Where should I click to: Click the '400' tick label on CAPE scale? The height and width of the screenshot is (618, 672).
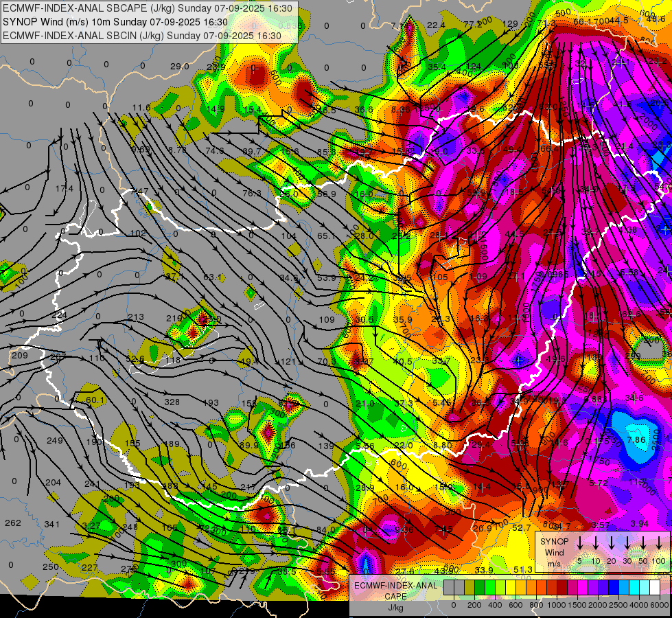pyautogui.click(x=495, y=605)
